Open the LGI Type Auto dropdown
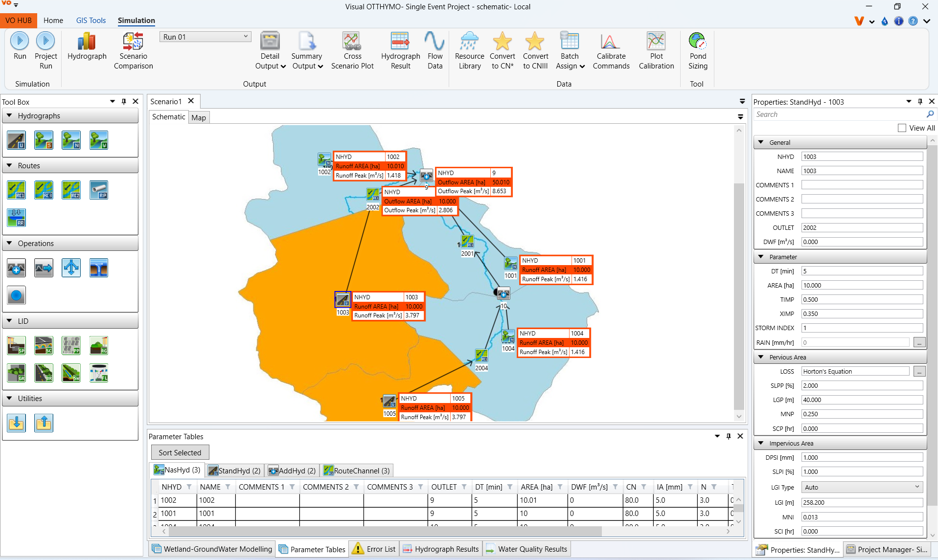Image resolution: width=938 pixels, height=560 pixels. coord(862,487)
